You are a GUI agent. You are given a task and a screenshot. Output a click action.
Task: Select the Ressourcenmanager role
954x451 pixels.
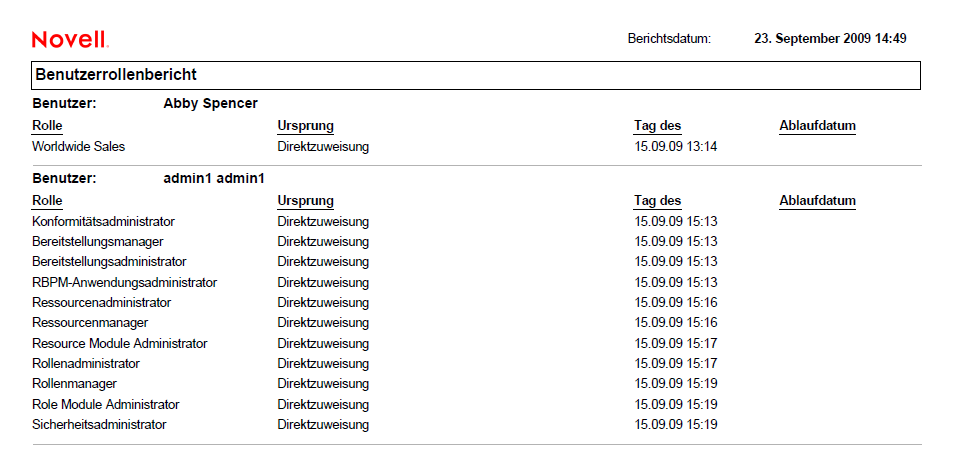point(90,322)
